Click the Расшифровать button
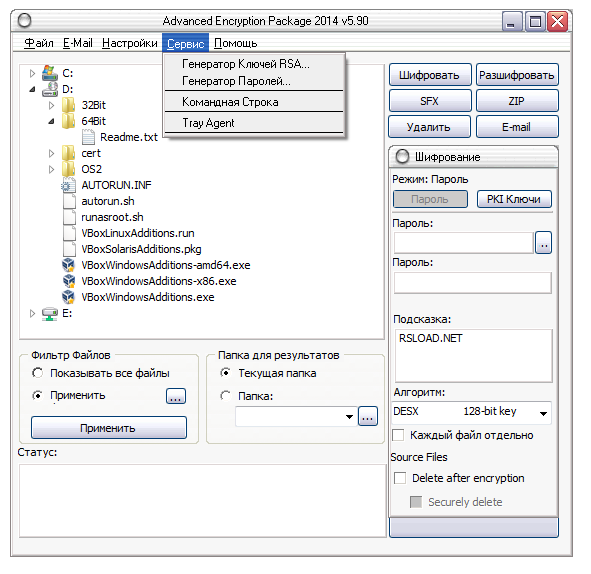 point(517,75)
